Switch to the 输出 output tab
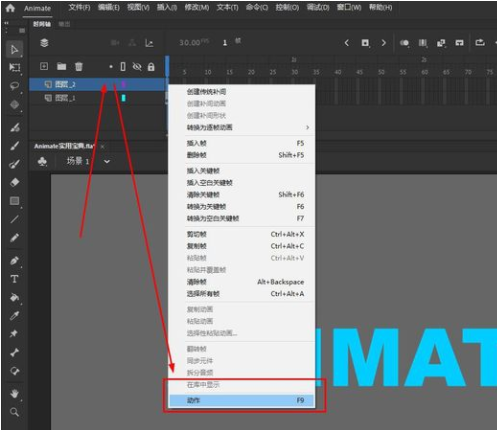Screen dimensions: 497x430 click(x=64, y=24)
